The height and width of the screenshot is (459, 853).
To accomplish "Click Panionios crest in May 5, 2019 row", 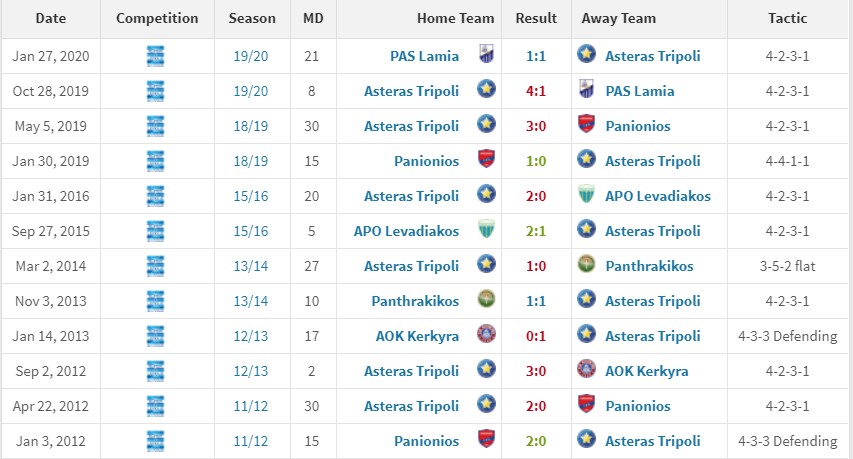I will [x=587, y=126].
